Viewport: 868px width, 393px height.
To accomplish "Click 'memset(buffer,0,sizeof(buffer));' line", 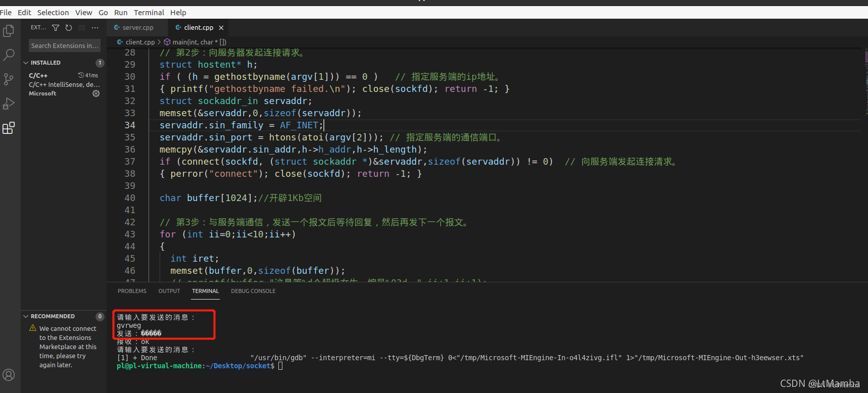I will (258, 271).
